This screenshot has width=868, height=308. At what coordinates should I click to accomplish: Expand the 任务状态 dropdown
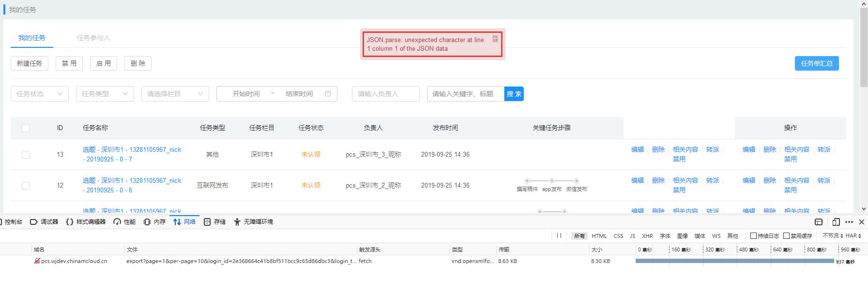coord(40,94)
